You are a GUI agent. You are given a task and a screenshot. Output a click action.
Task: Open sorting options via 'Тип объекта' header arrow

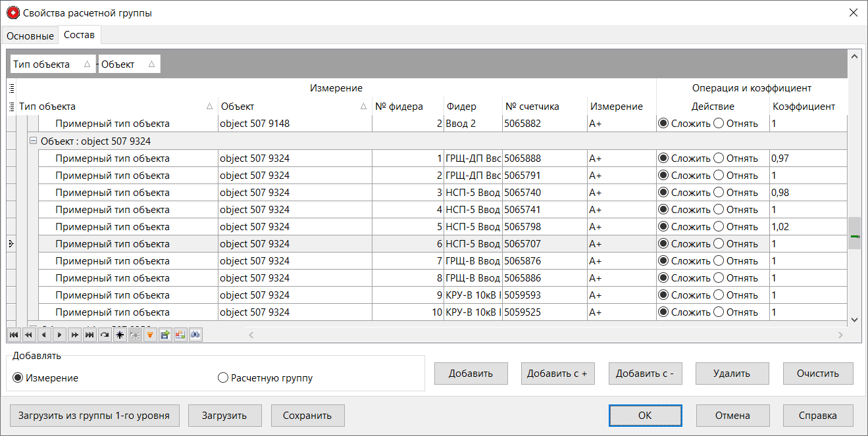click(209, 106)
